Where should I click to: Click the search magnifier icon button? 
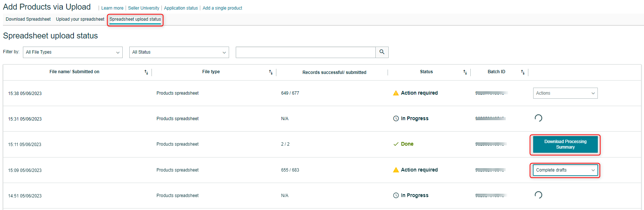tap(382, 52)
